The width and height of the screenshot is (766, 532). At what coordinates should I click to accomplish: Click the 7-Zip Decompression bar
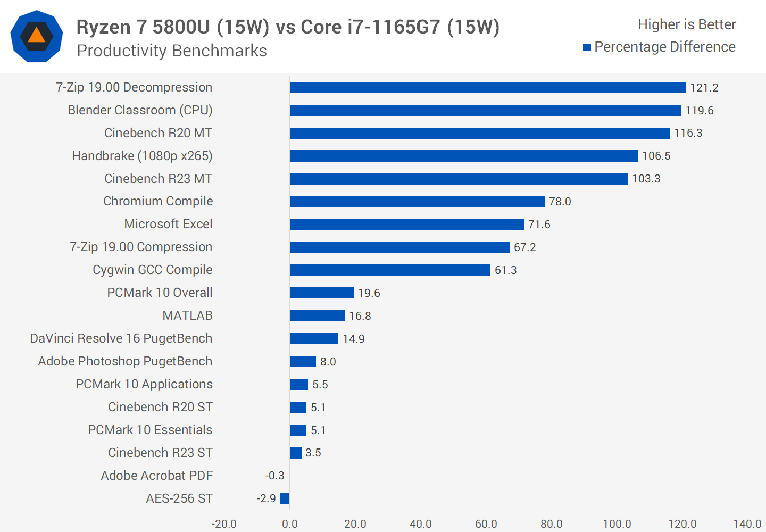488,88
